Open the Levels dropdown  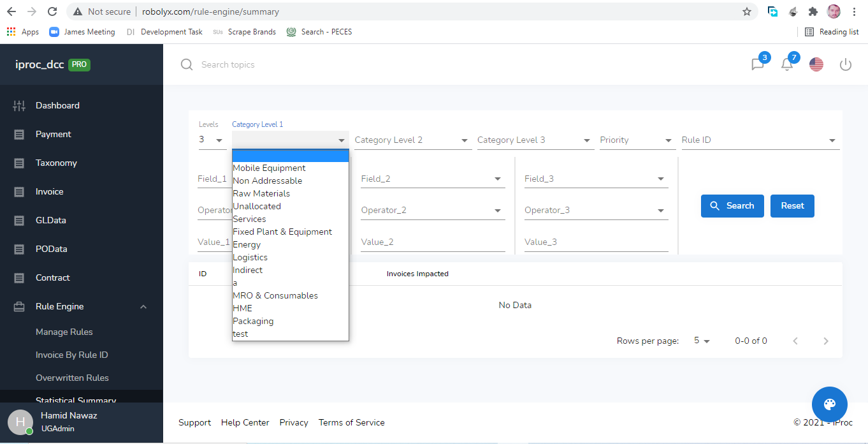coord(212,140)
